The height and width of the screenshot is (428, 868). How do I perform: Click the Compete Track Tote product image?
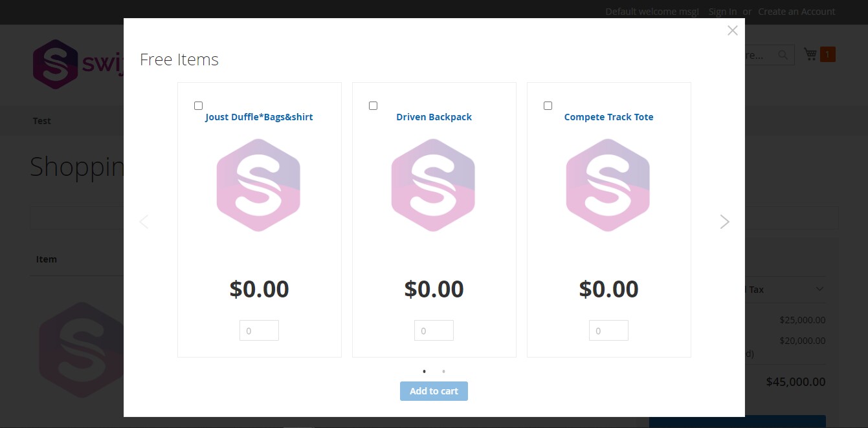click(608, 185)
